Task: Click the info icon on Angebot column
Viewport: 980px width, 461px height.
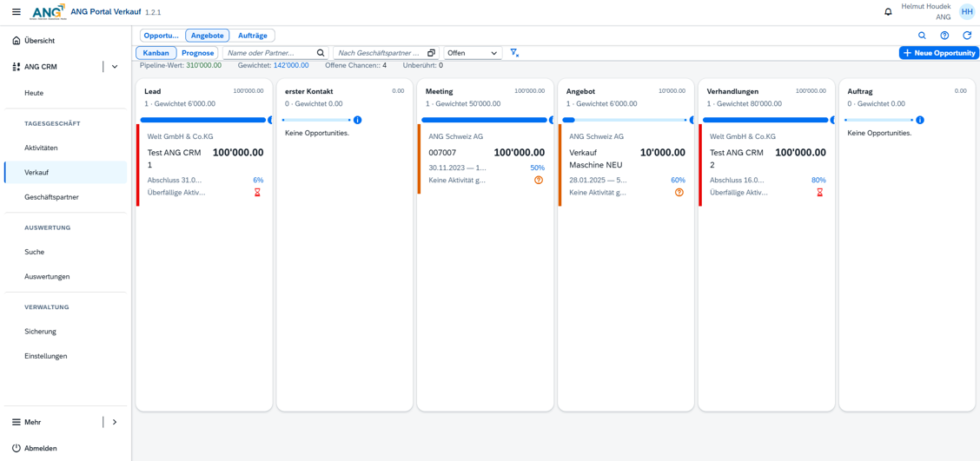Action: pyautogui.click(x=692, y=120)
